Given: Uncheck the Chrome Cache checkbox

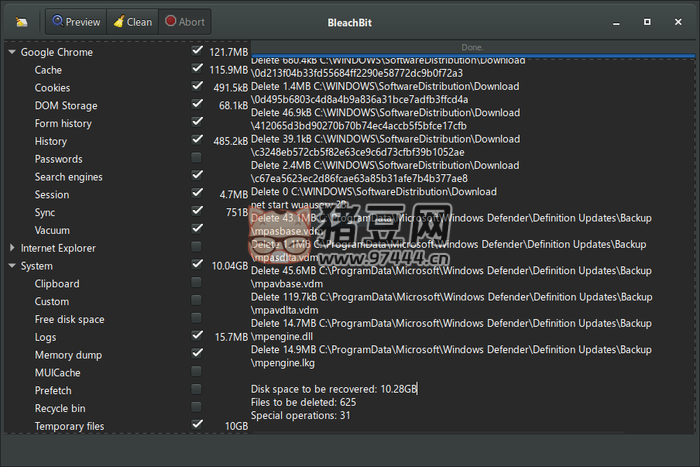Looking at the screenshot, I should 197,69.
